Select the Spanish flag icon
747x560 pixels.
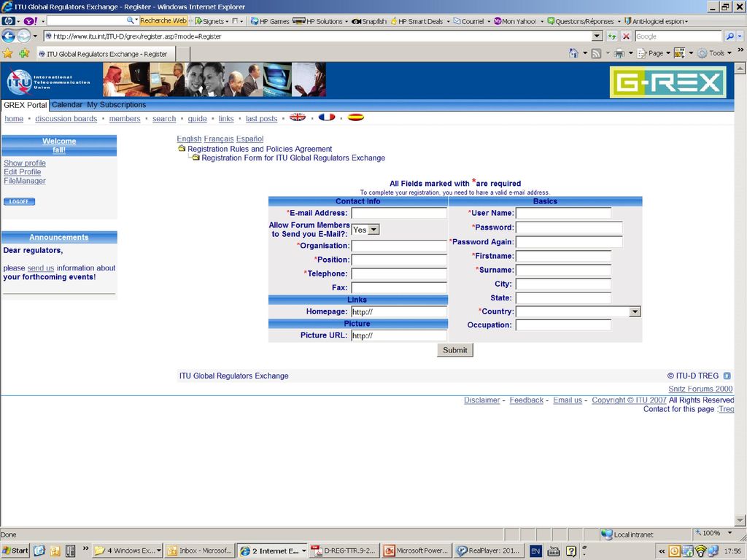tap(356, 117)
